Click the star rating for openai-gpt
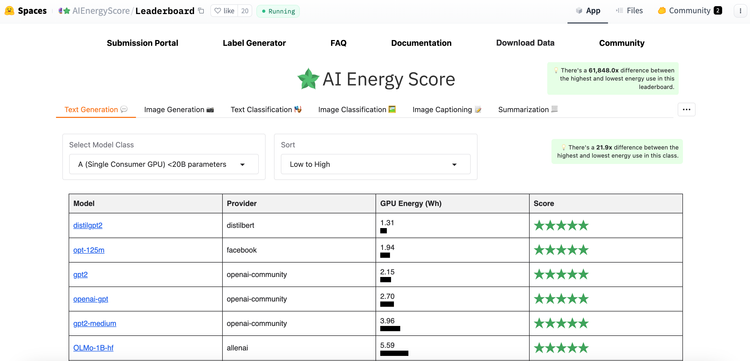This screenshot has height=361, width=750. (561, 299)
